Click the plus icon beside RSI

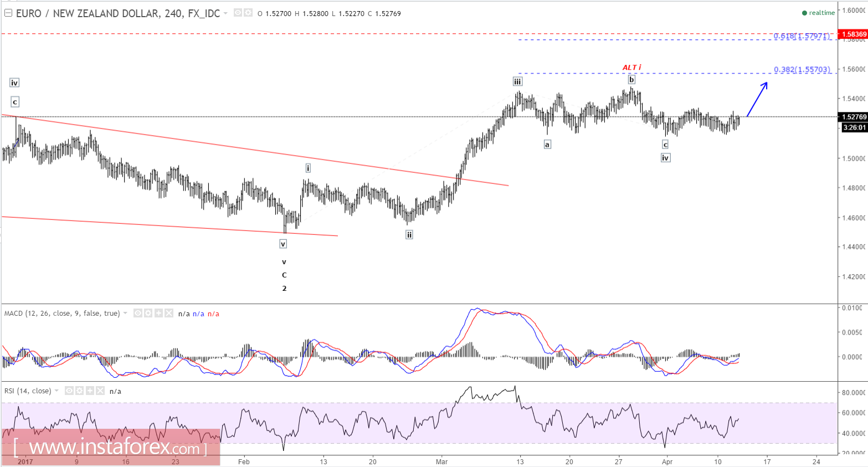tap(89, 391)
